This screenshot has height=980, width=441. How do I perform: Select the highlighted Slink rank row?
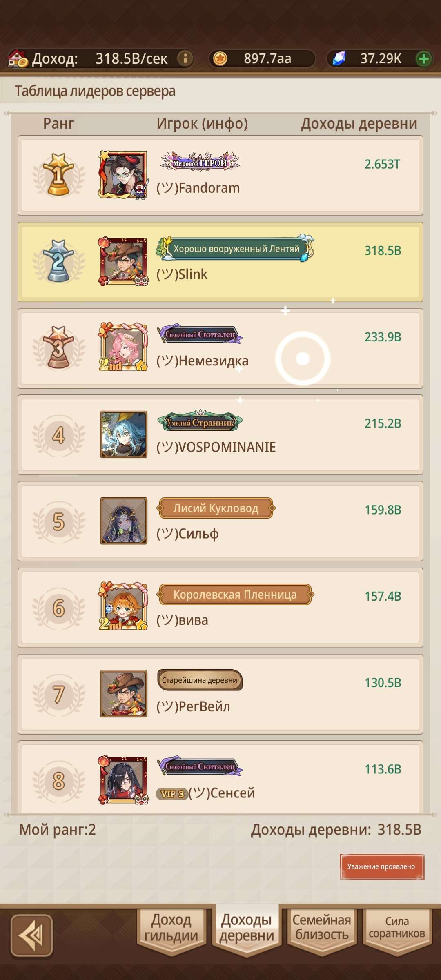[220, 262]
